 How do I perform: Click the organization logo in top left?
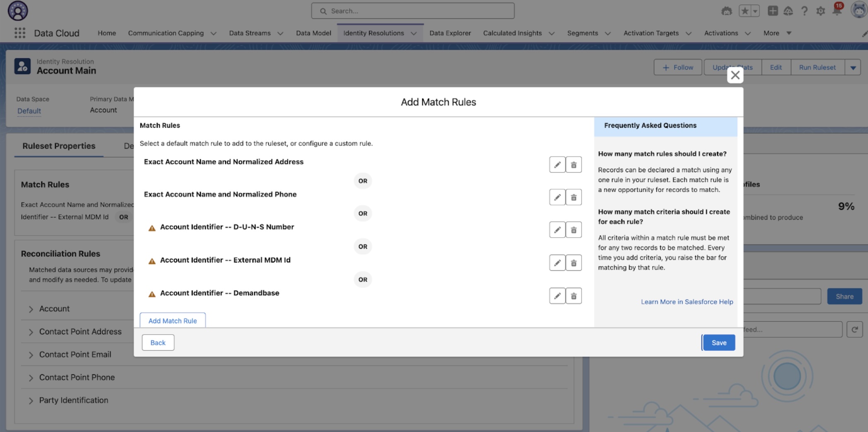pyautogui.click(x=18, y=11)
